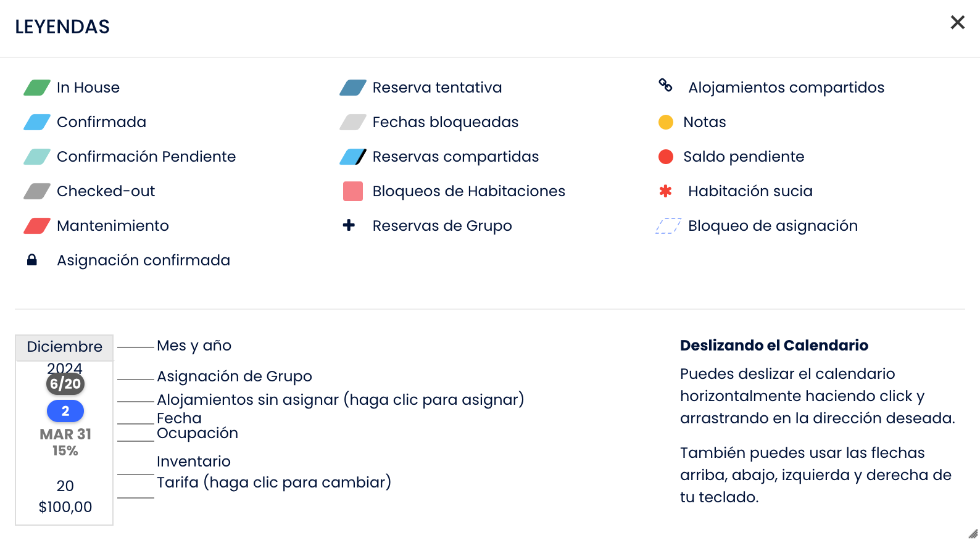Click the Reservas compartidas striped icon
This screenshot has width=980, height=543.
pos(353,157)
